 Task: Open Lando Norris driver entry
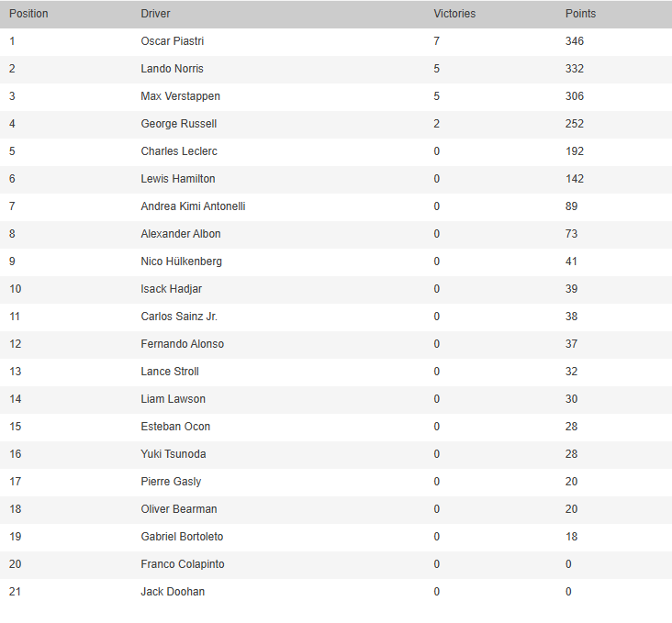(172, 69)
